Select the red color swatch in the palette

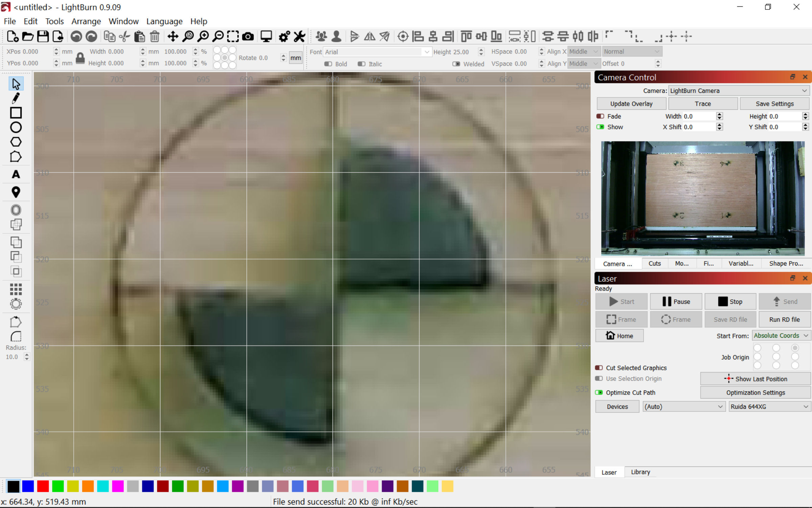coord(43,486)
